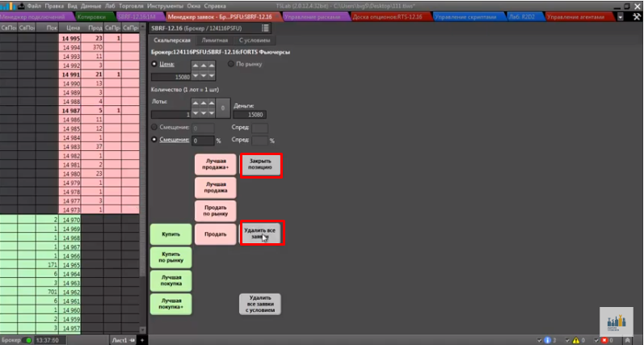Image resolution: width=644 pixels, height=345 pixels.
Task: Switch to the Скальперская tab
Action: [x=171, y=40]
